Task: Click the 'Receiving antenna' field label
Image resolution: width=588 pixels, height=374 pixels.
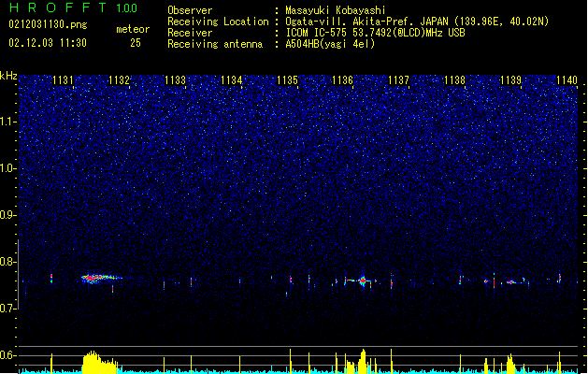Action: [215, 44]
